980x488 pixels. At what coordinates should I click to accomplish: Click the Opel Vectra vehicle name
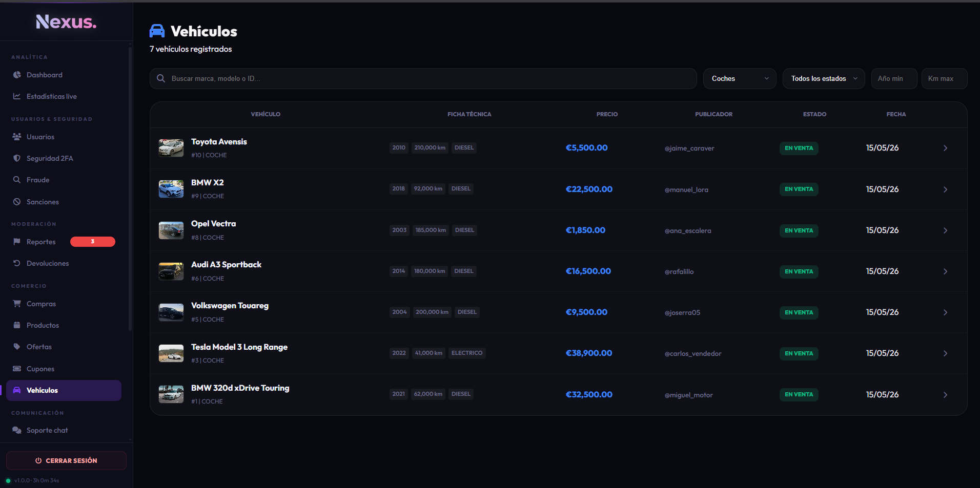point(213,224)
